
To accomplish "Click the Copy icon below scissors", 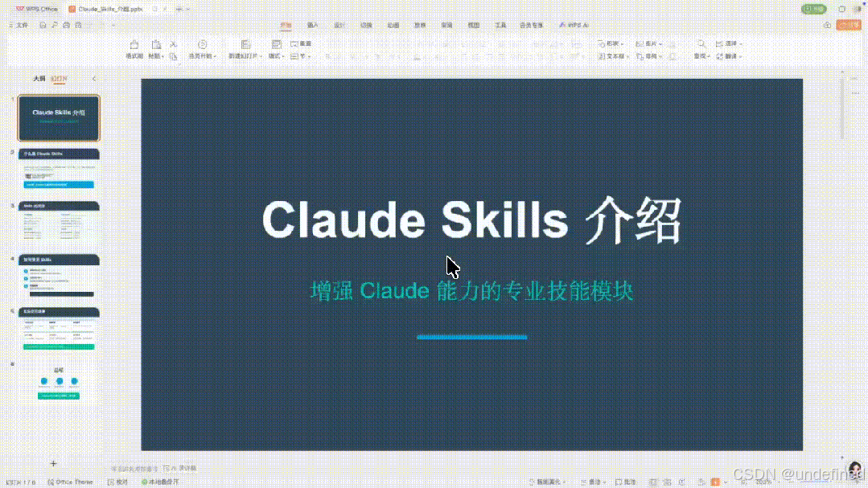I will click(x=173, y=56).
